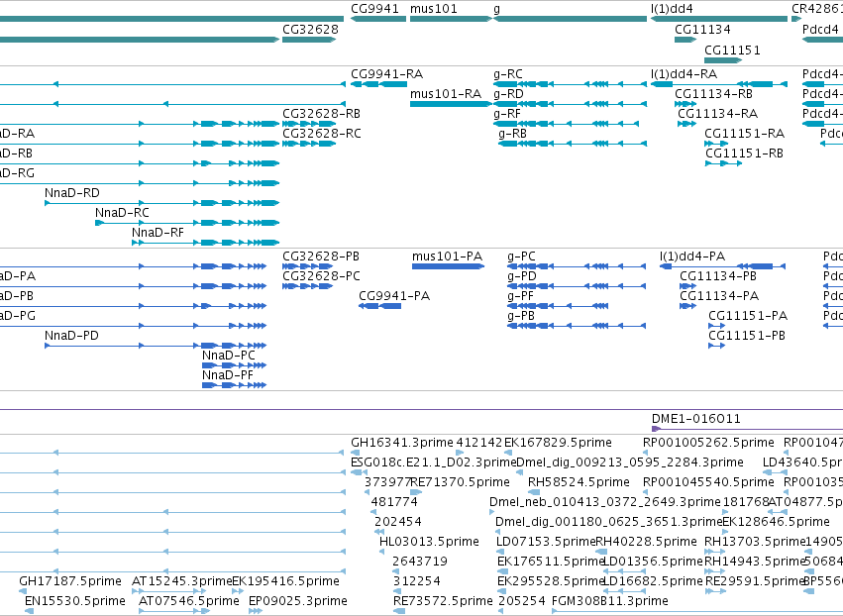Select the RP001045540.5prime EST label

coord(708,482)
